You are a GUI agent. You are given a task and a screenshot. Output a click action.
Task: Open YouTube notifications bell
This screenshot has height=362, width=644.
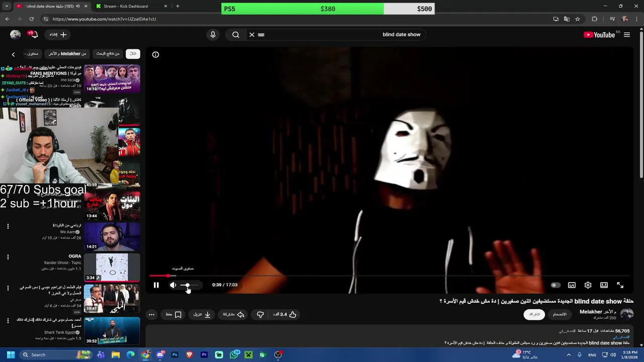[x=33, y=35]
